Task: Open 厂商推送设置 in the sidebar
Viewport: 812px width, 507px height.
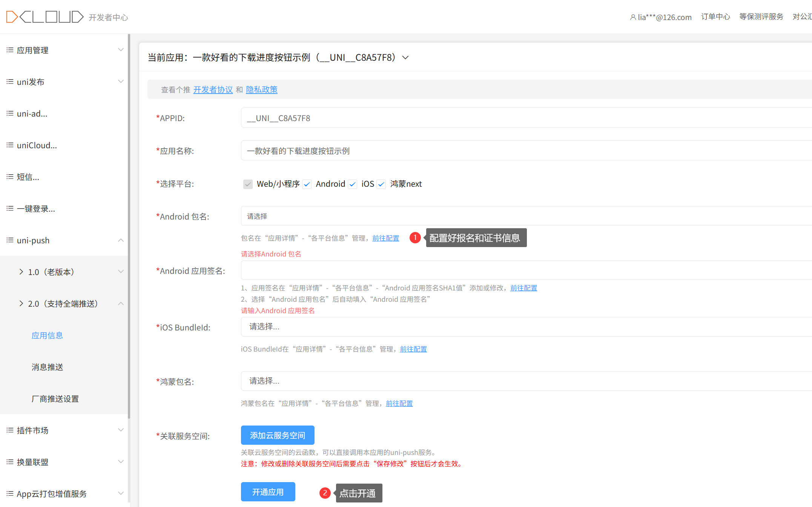Action: tap(55, 399)
